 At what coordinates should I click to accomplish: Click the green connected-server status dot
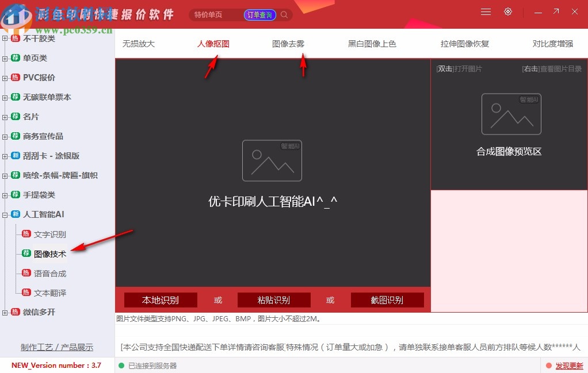(x=121, y=366)
